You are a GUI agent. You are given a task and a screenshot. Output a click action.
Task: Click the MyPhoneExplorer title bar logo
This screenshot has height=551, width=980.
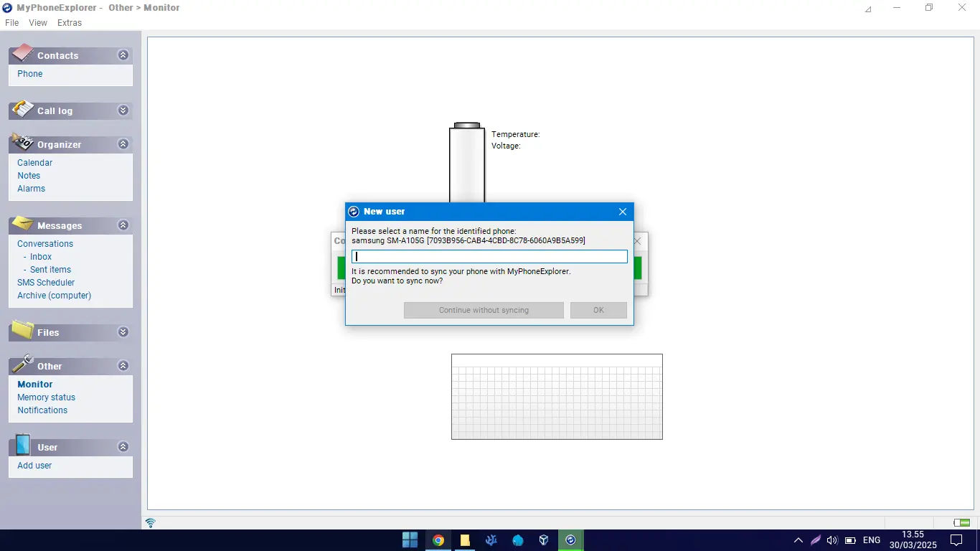click(7, 7)
